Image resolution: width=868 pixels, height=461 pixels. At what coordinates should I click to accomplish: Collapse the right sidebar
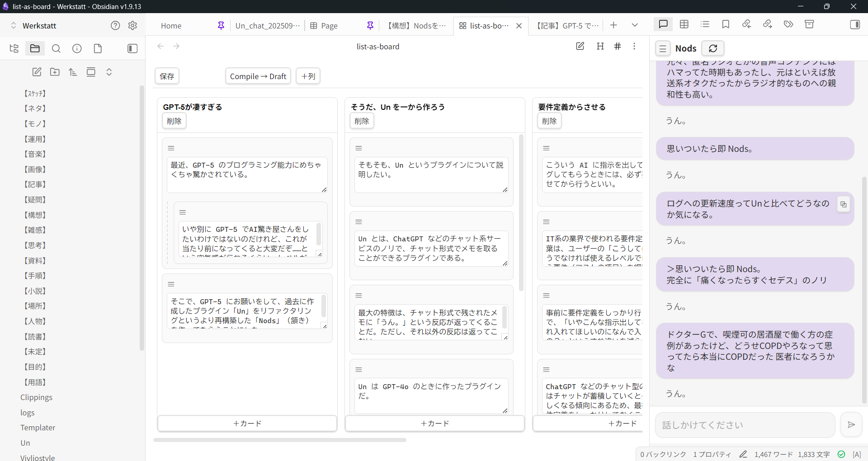(x=855, y=24)
